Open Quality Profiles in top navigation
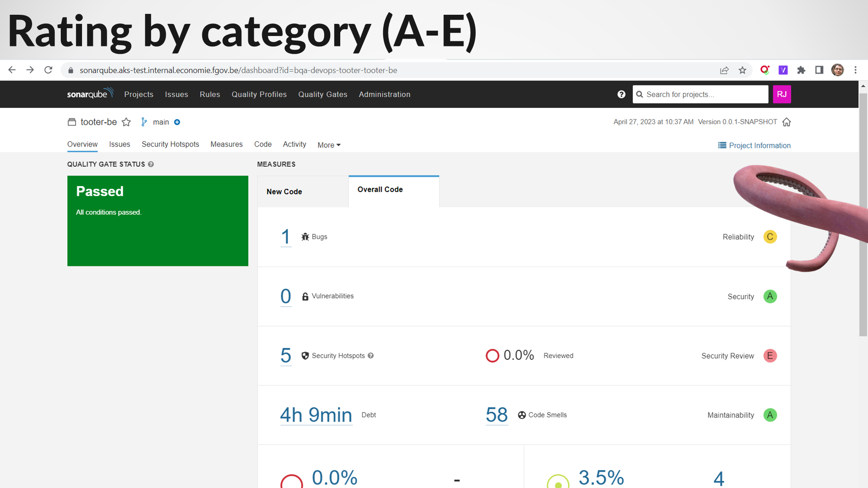The width and height of the screenshot is (868, 488). (x=259, y=94)
